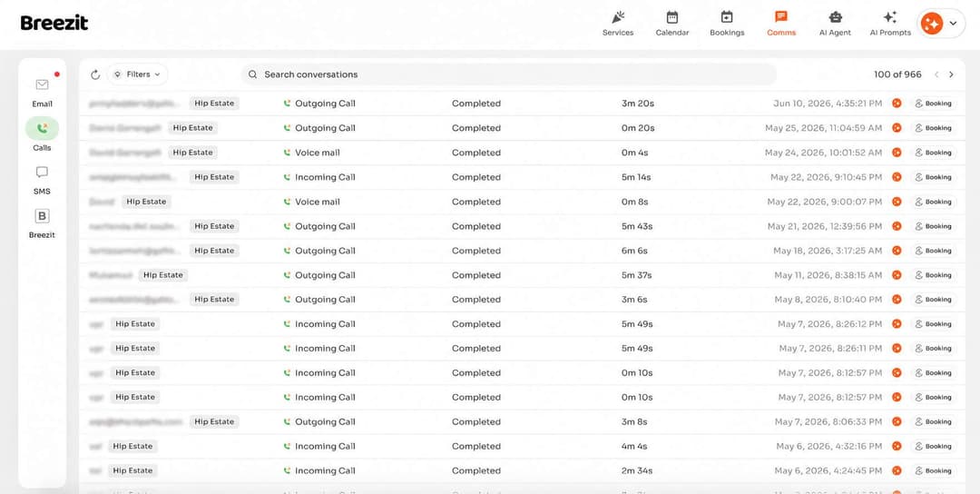Image resolution: width=980 pixels, height=494 pixels.
Task: Refresh the conversations list
Action: [95, 74]
